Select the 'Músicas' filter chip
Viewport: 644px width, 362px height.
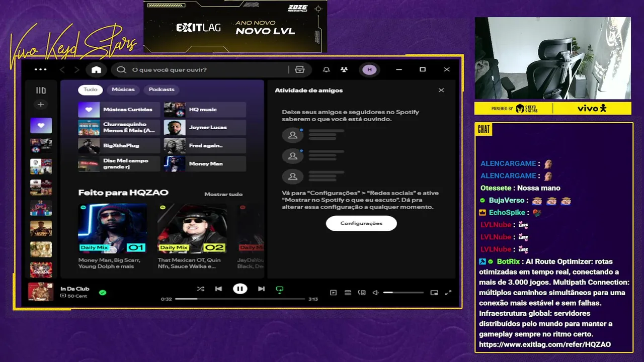[123, 89]
